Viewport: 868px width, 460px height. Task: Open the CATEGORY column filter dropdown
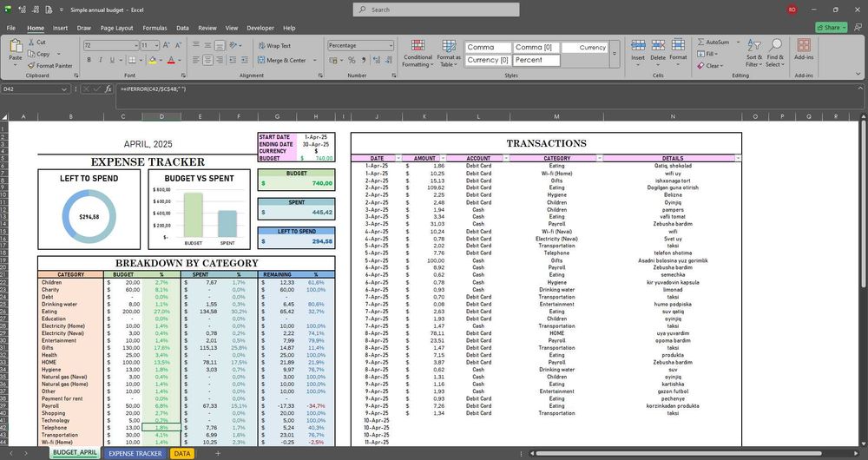pyautogui.click(x=600, y=158)
